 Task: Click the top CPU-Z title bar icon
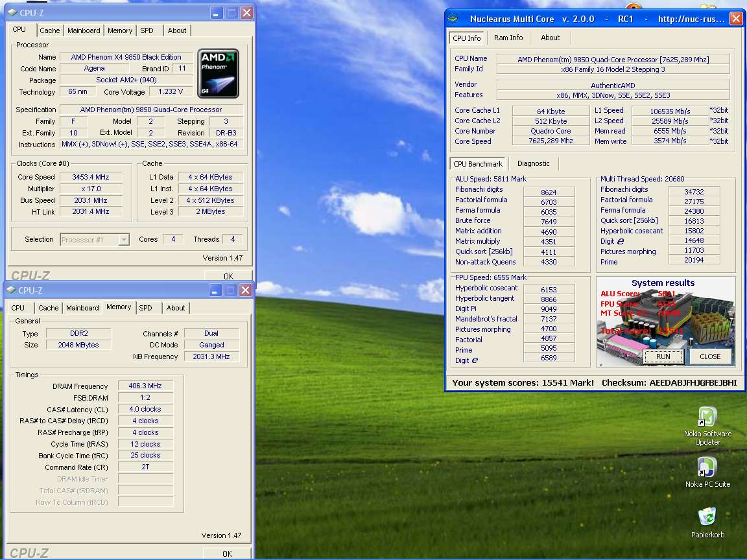12,12
